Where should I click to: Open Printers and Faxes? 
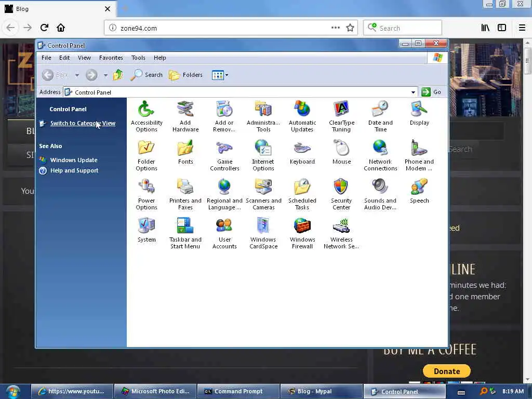click(x=185, y=194)
